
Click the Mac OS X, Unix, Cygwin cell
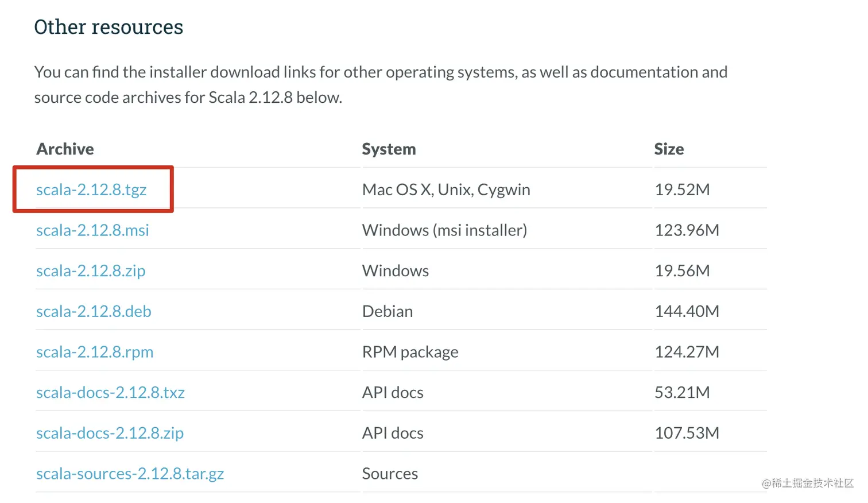[446, 190]
